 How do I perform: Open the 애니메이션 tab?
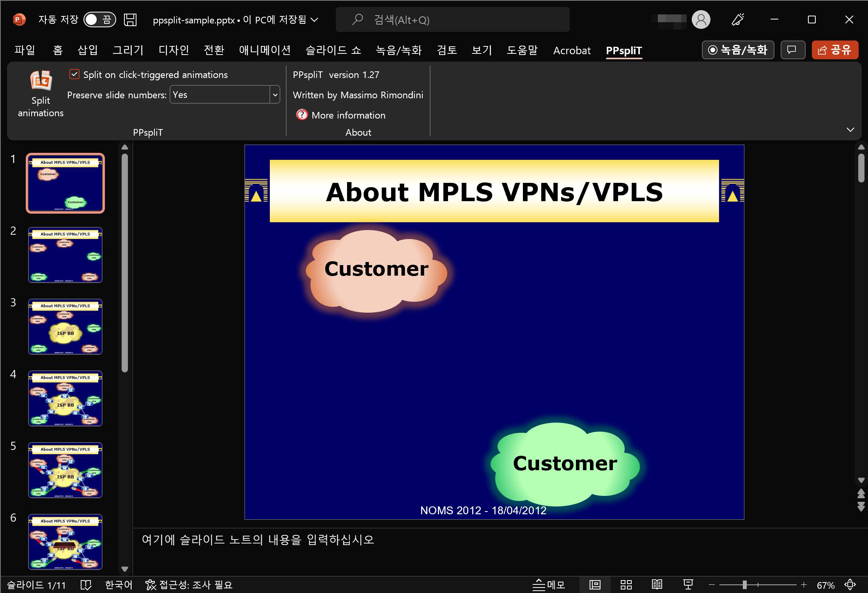[x=265, y=50]
